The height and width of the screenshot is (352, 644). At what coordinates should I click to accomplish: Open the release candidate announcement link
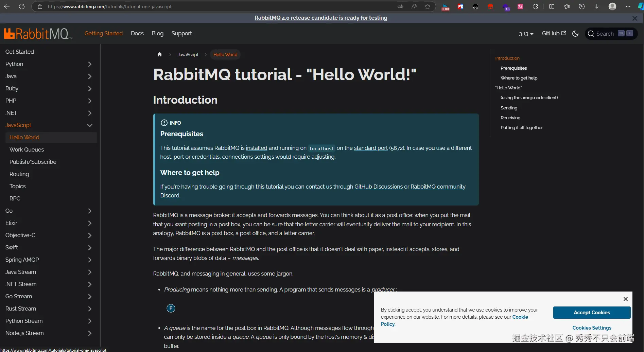321,18
